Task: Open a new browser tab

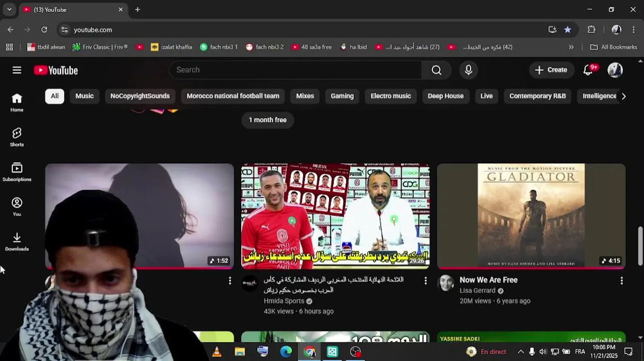Action: 137,10
